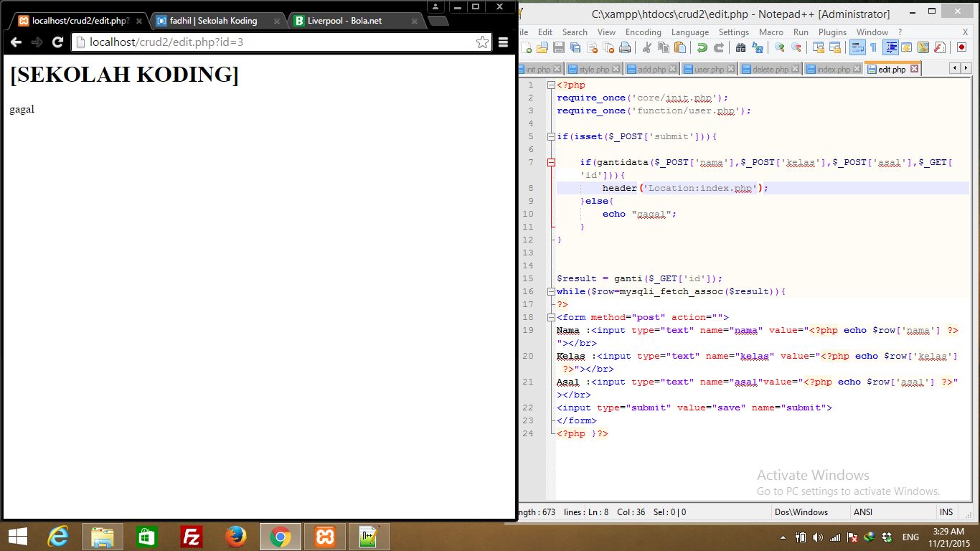
Task: Click the Close All toolbar icon in Notepad++
Action: (x=608, y=47)
